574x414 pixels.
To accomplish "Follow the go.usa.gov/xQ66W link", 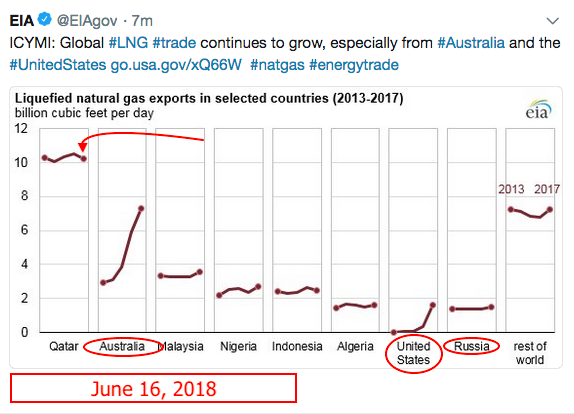I will (176, 65).
